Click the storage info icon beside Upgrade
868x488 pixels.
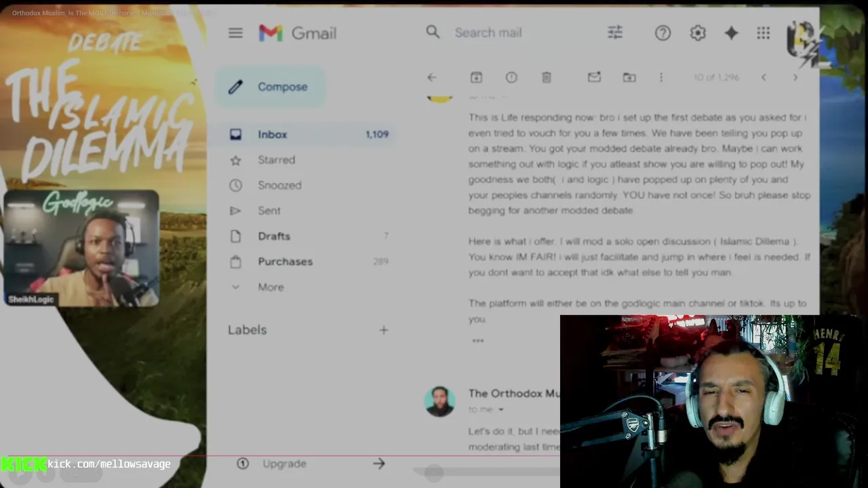pos(243,464)
